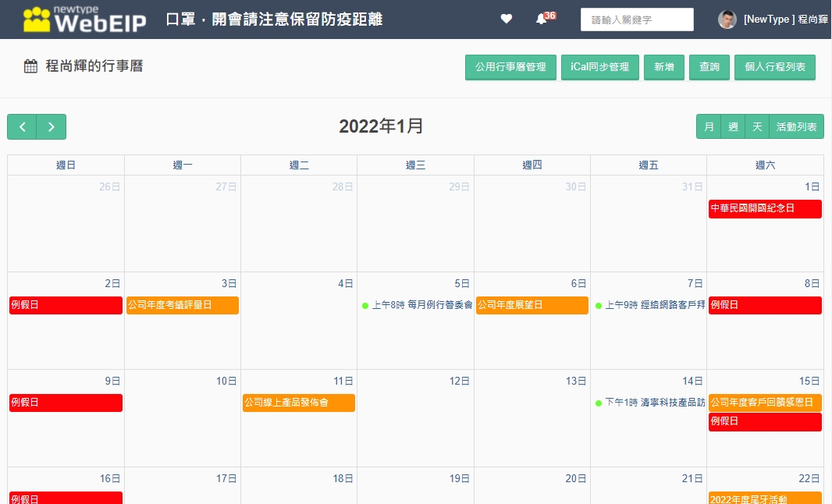832x504 pixels.
Task: Switch to 天 view
Action: click(757, 126)
